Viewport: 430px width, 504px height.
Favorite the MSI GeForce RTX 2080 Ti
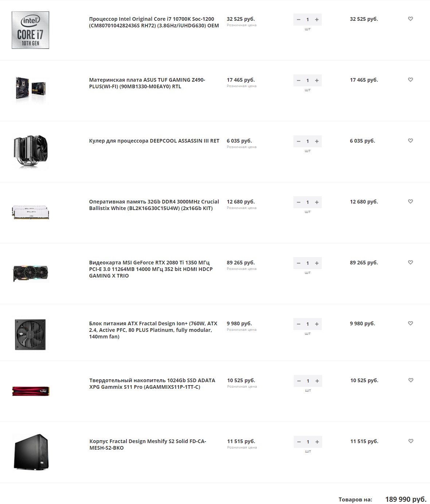(410, 263)
